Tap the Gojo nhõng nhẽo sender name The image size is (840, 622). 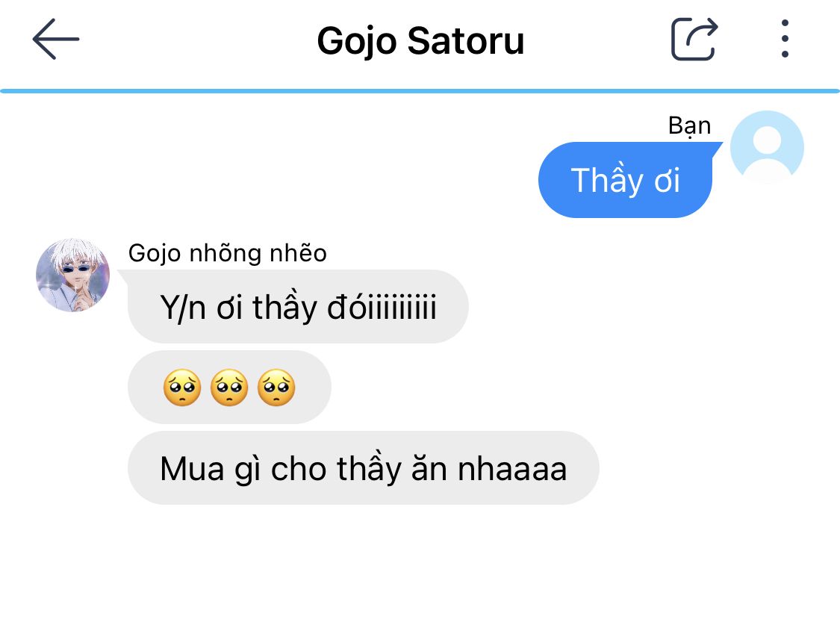(227, 253)
